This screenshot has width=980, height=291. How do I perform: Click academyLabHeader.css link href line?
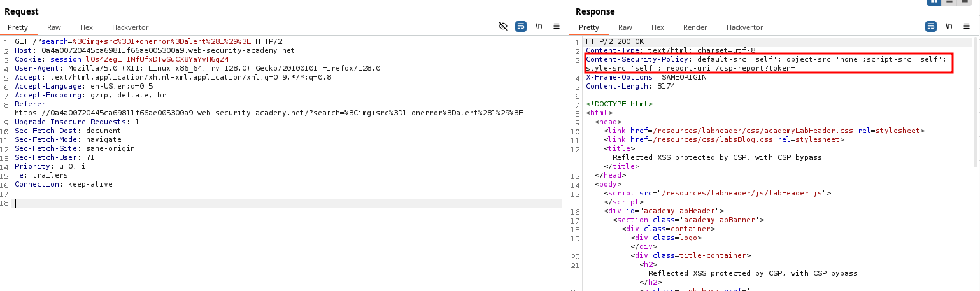764,131
